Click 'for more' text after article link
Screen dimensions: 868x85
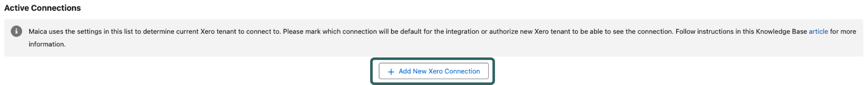tap(843, 31)
